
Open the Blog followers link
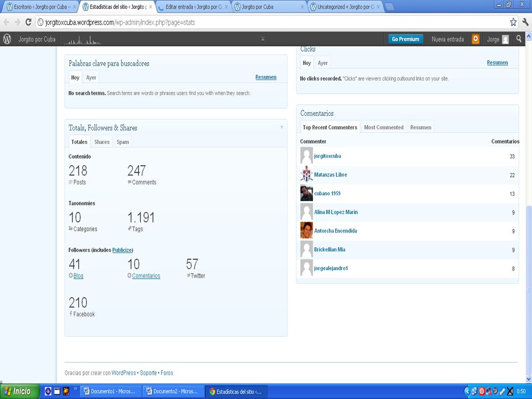click(78, 276)
